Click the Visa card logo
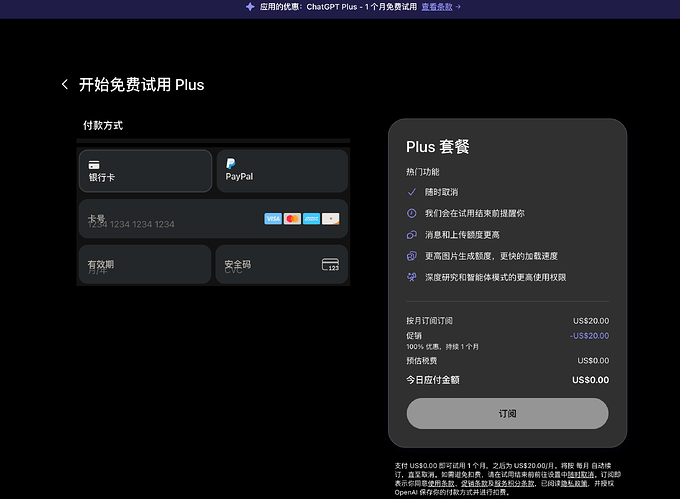This screenshot has width=680, height=499. pyautogui.click(x=273, y=219)
